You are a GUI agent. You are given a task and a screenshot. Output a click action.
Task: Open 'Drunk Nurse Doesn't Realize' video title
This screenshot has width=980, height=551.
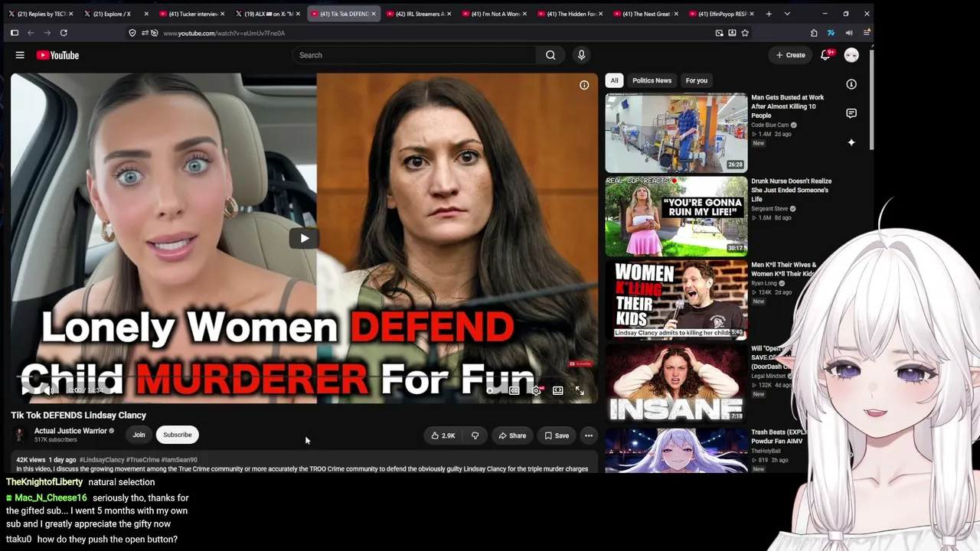coord(792,190)
